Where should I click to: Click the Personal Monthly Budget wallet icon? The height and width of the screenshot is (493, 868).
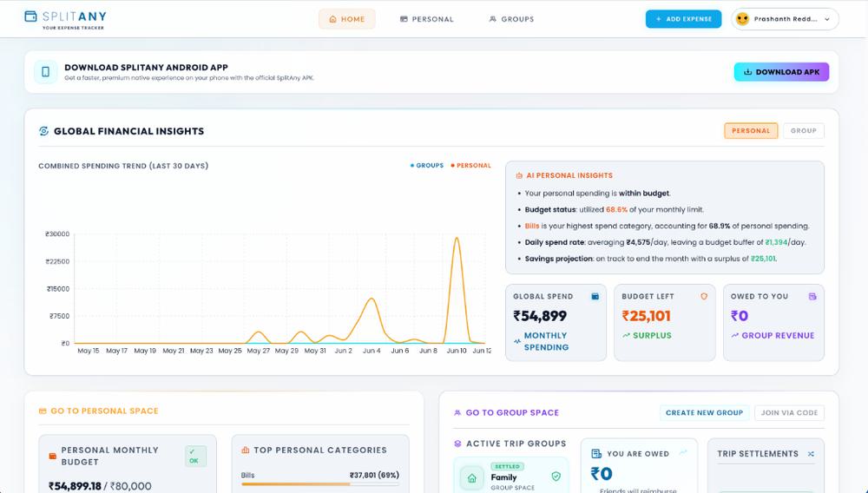click(x=53, y=456)
